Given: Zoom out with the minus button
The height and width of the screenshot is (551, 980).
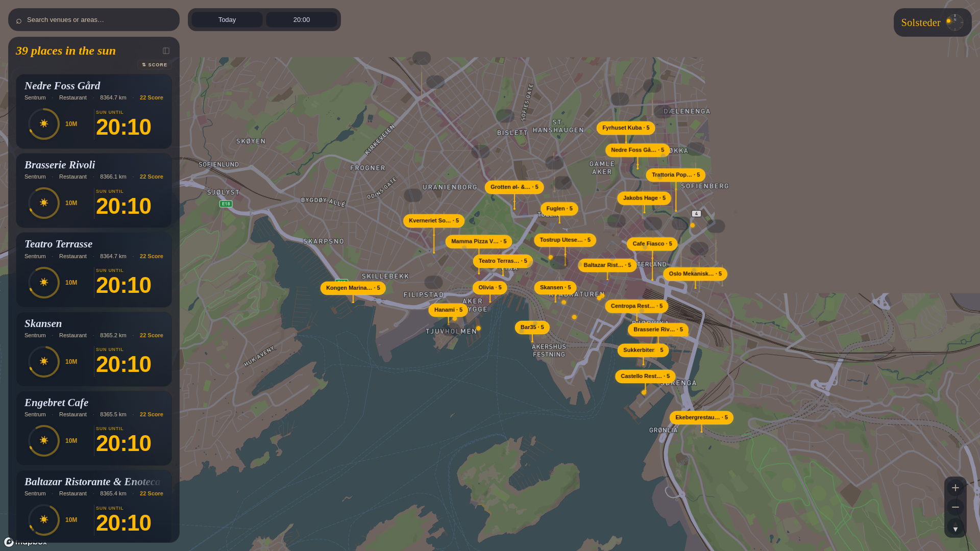Looking at the screenshot, I should 955,507.
